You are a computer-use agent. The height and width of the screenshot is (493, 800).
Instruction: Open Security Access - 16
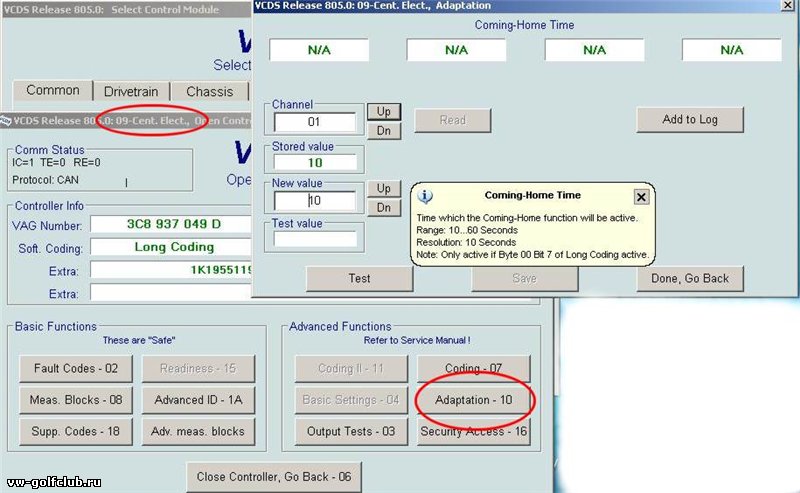pos(473,432)
